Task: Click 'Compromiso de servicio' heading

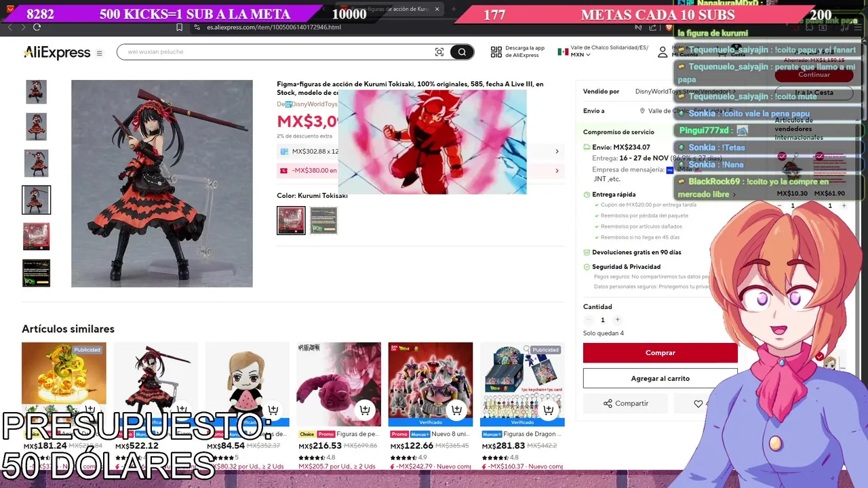Action: click(x=618, y=132)
